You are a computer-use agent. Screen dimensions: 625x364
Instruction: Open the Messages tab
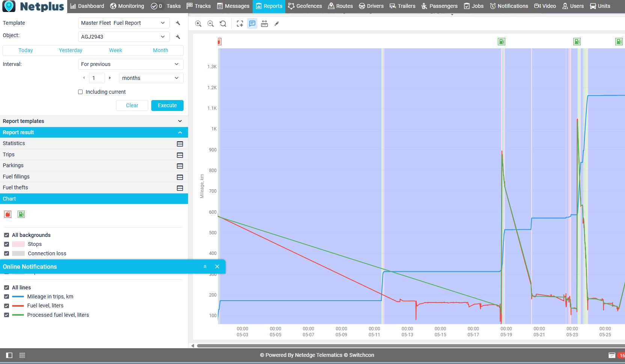[233, 6]
